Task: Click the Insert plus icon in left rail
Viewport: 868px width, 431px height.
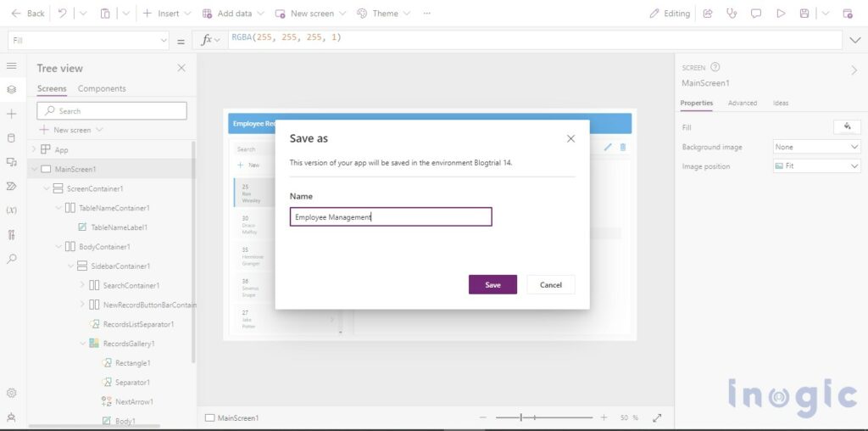Action: point(11,115)
